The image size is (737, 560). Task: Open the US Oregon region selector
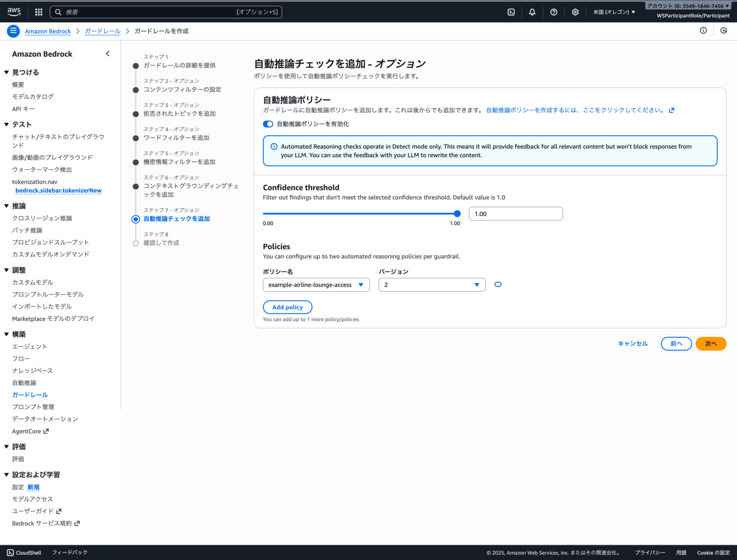click(614, 12)
